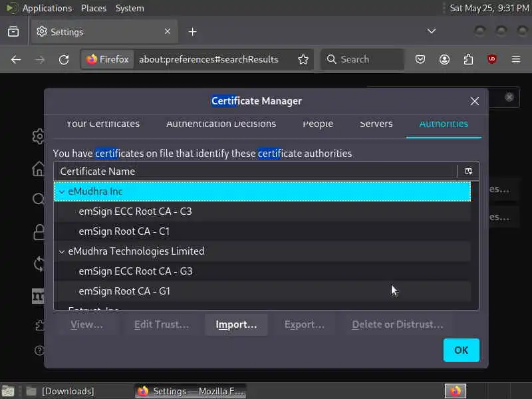Viewport: 532px width, 399px height.
Task: Close the Certificate Manager dialog
Action: pos(474,101)
